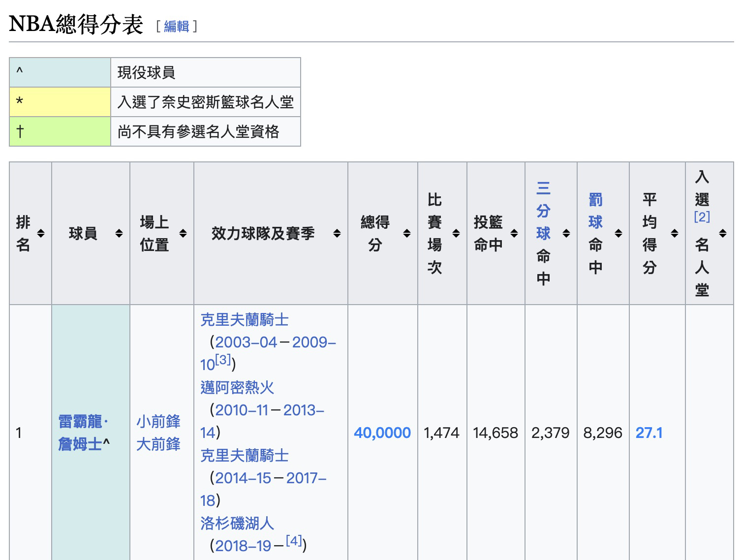Select the 8,296 free throws cell
This screenshot has width=742, height=560.
tap(603, 433)
